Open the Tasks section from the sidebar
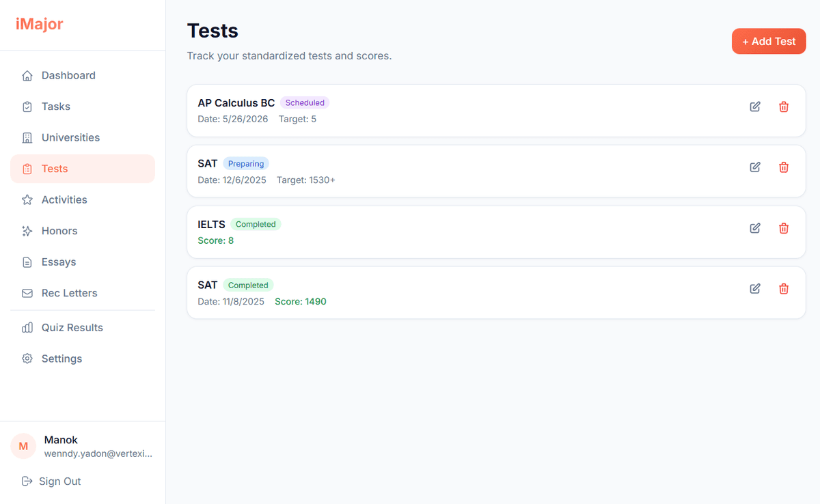 [x=56, y=107]
